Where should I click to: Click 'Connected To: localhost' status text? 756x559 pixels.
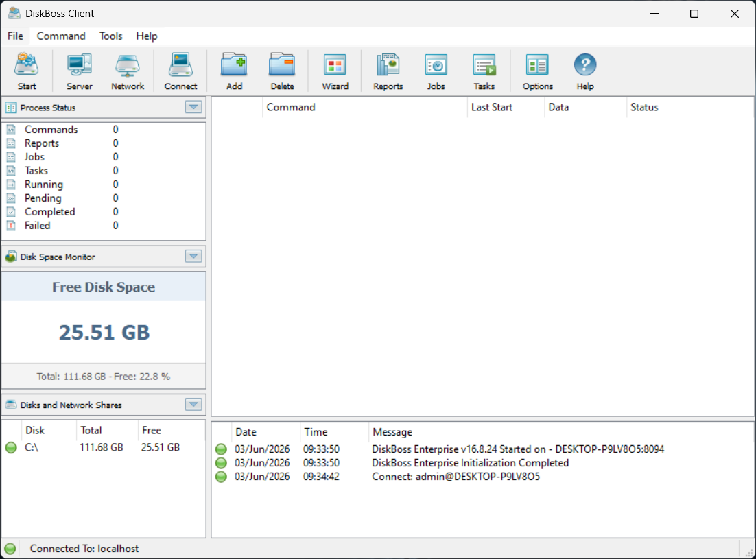coord(84,549)
